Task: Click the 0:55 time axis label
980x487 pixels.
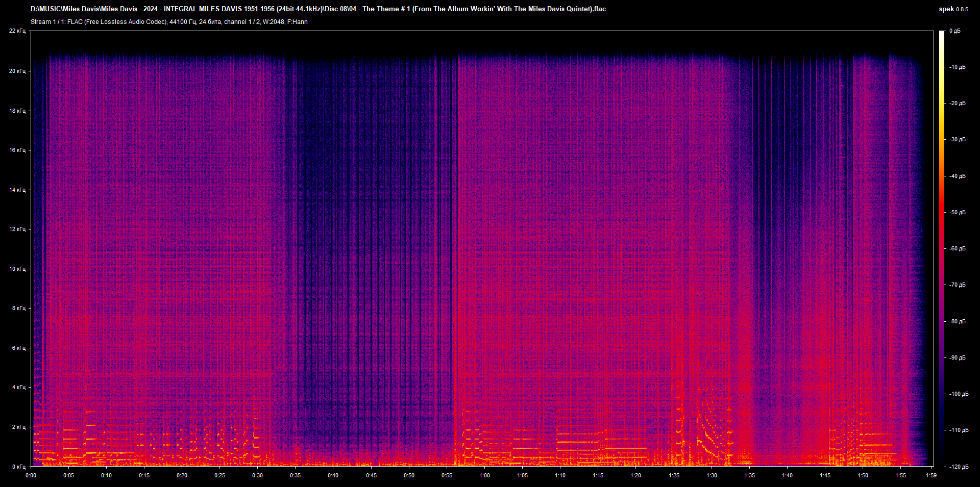Action: 447,475
